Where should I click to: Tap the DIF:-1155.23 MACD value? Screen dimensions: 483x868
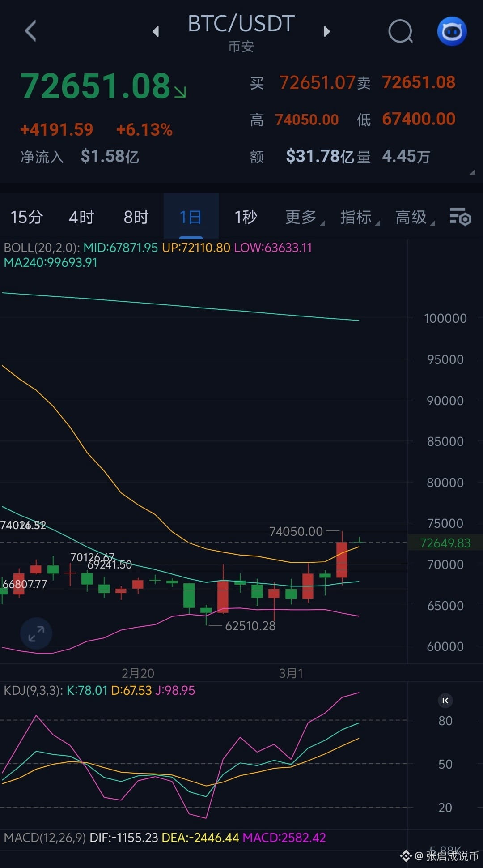pyautogui.click(x=124, y=838)
